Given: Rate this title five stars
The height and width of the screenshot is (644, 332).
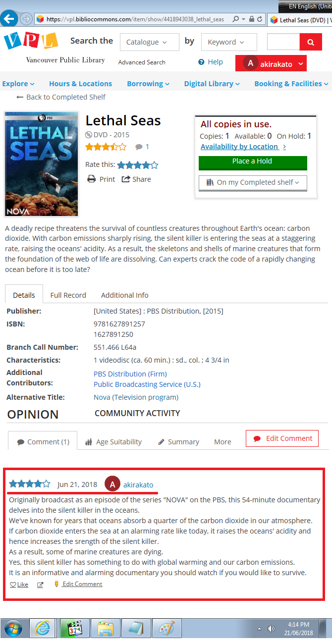Looking at the screenshot, I should pos(154,165).
